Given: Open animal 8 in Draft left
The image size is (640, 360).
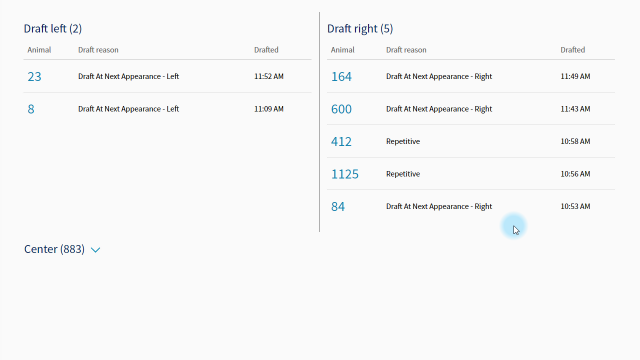Looking at the screenshot, I should [31, 109].
